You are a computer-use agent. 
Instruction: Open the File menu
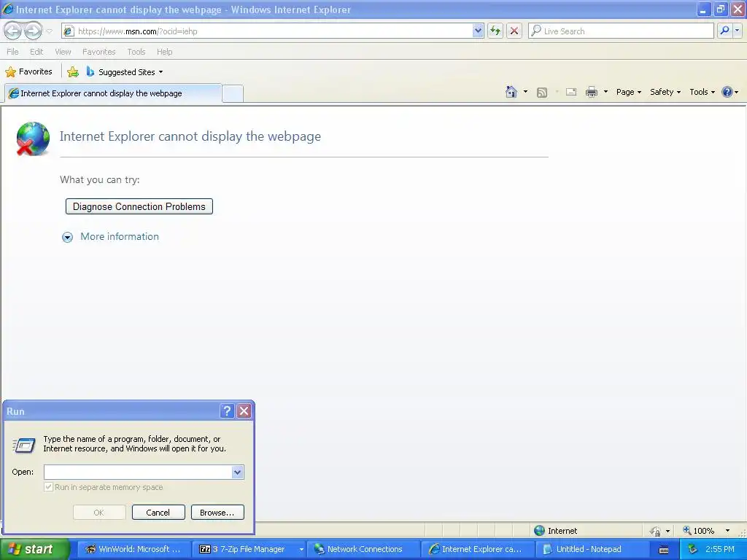tap(13, 52)
